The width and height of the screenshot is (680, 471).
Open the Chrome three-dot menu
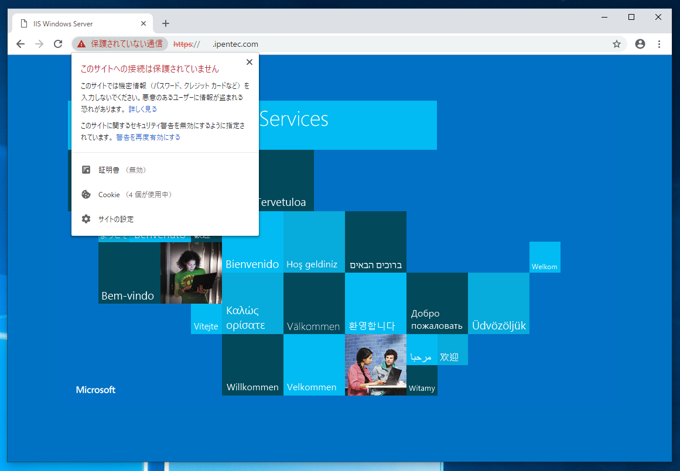point(659,44)
